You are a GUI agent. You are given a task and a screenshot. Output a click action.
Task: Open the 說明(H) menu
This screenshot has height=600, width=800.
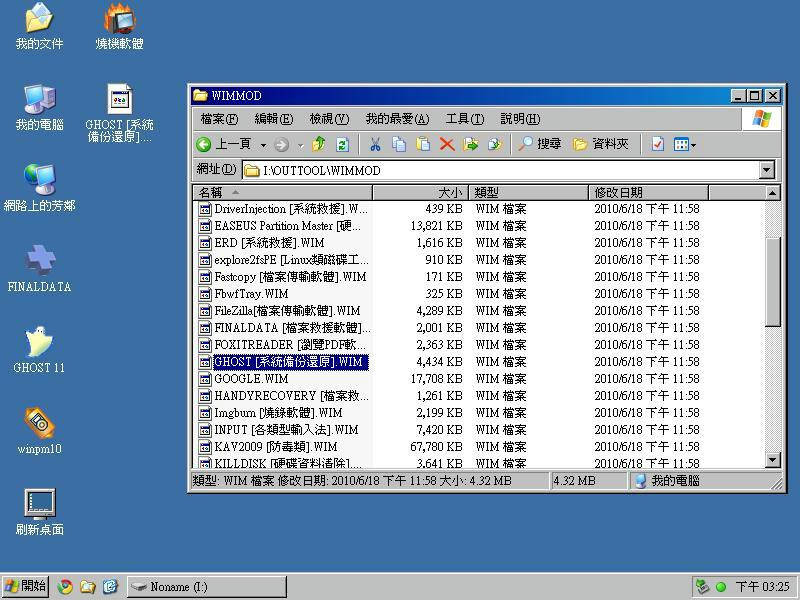tap(520, 119)
